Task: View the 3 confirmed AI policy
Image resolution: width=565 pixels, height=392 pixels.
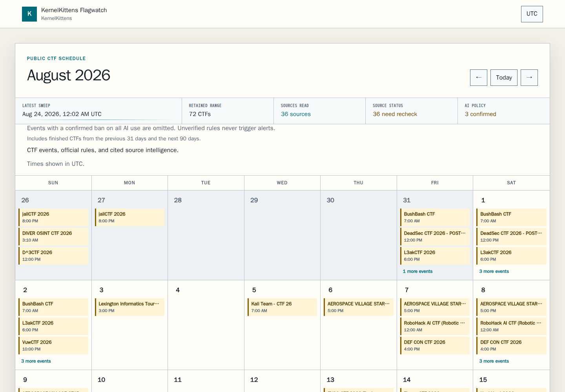Action: click(480, 114)
